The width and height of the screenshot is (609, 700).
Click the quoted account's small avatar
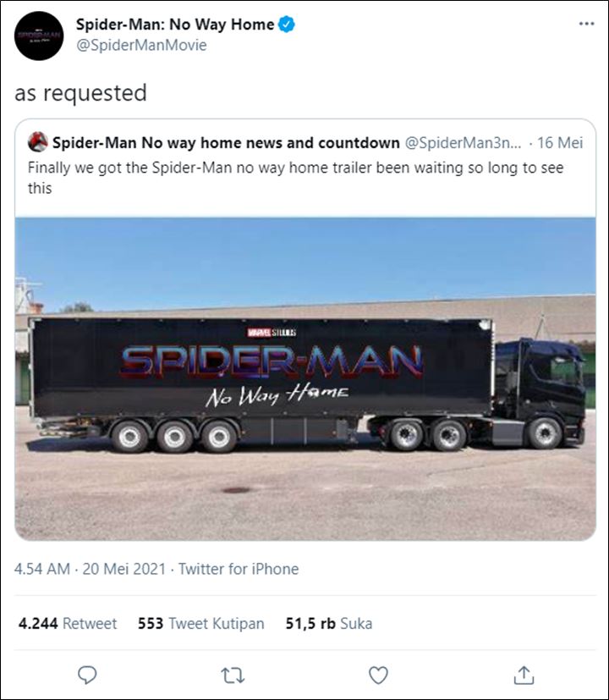coord(38,142)
